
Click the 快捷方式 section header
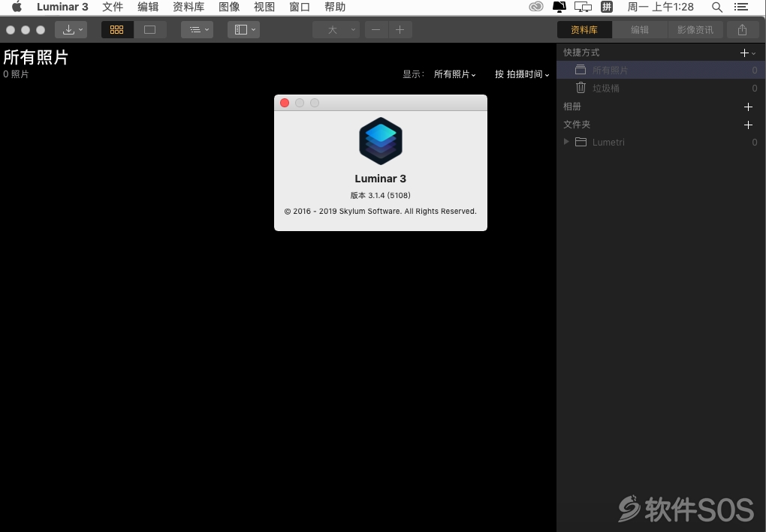(581, 53)
